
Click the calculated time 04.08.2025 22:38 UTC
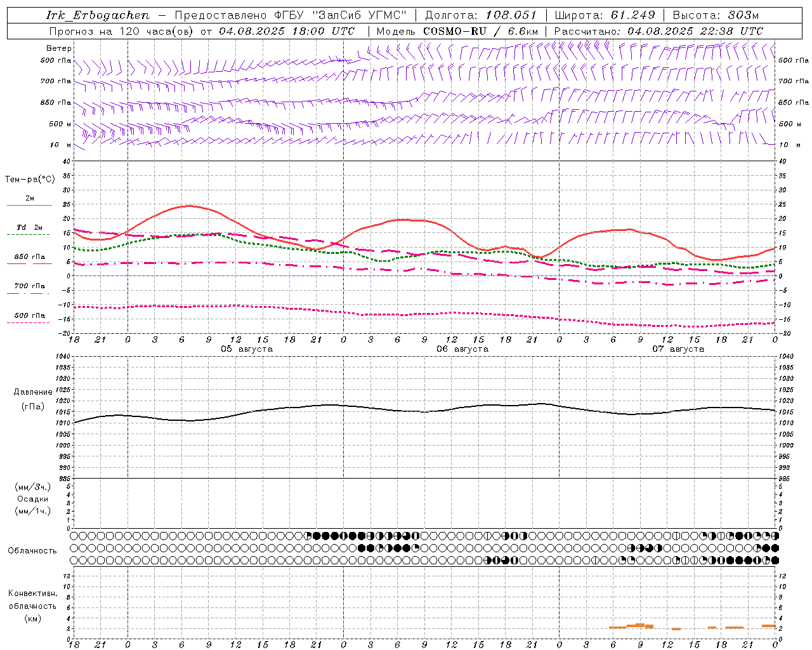pos(695,31)
